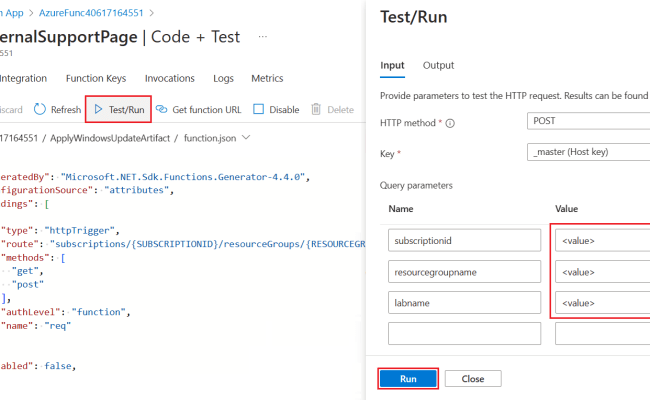Click the value field for labname
The width and height of the screenshot is (650, 400).
click(x=602, y=303)
